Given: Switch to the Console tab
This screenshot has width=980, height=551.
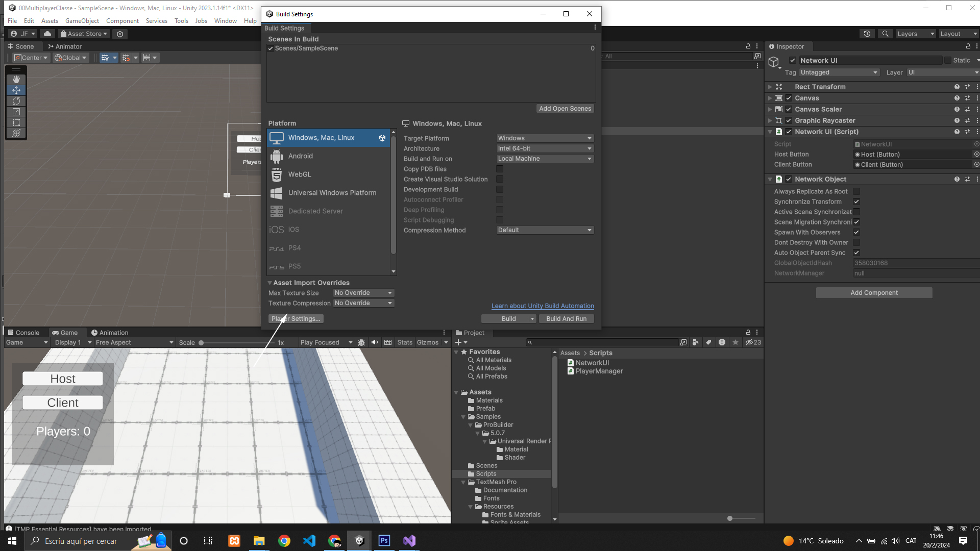Looking at the screenshot, I should (23, 333).
